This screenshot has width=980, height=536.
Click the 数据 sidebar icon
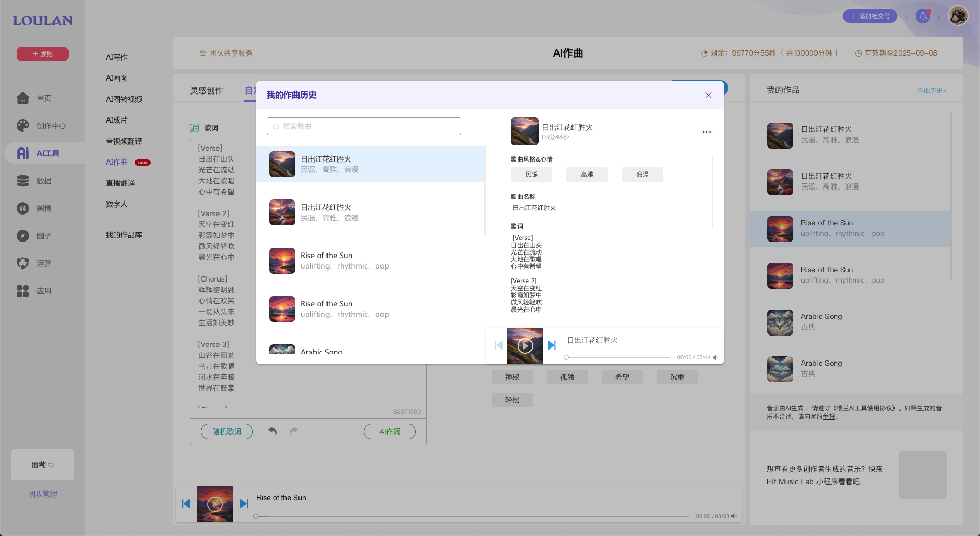(23, 180)
